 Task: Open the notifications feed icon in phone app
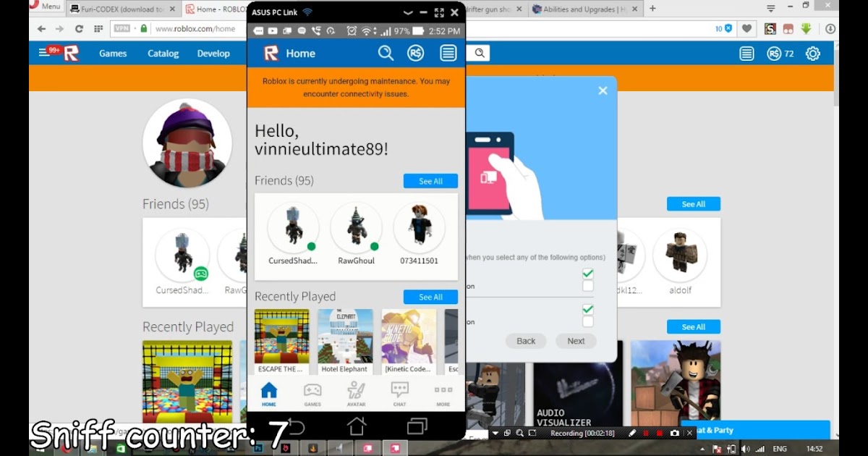coord(448,53)
